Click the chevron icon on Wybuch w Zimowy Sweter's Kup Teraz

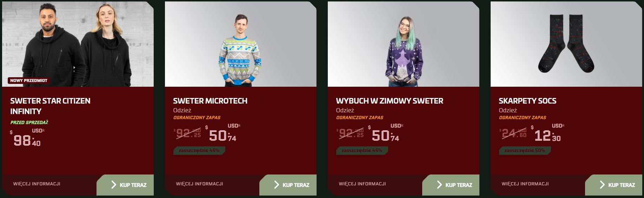(x=439, y=185)
